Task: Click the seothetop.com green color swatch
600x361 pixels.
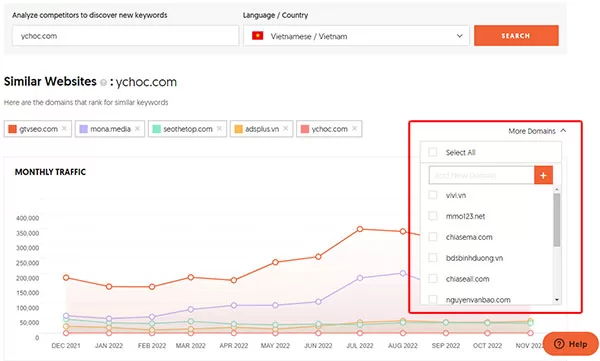Action: click(157, 129)
